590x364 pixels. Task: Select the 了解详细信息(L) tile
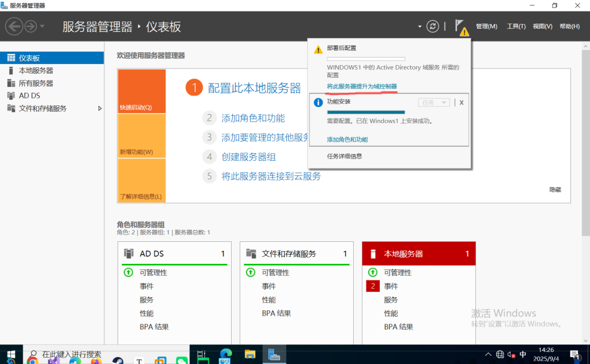click(142, 180)
